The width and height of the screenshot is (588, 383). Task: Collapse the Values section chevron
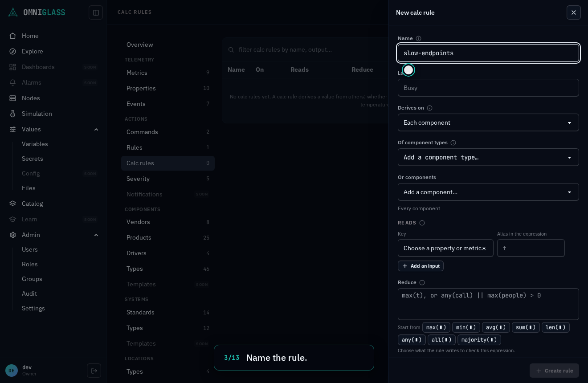(x=96, y=129)
